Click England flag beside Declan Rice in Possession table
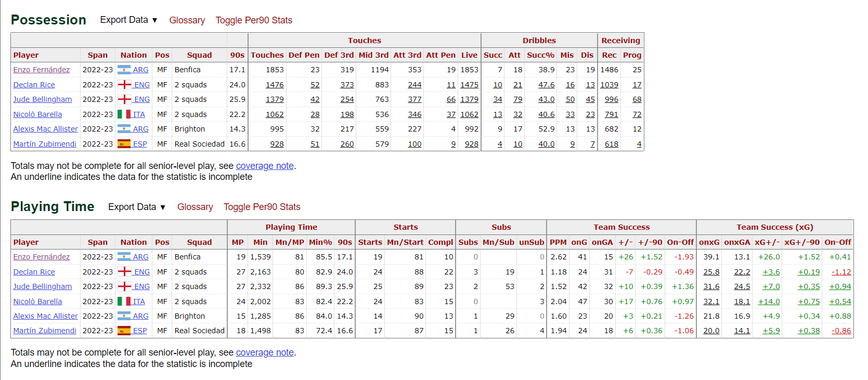The width and height of the screenshot is (868, 380). coord(124,85)
